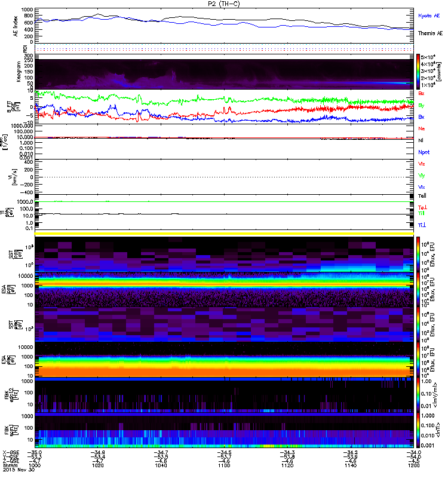Click the P2 (TH-C) plot title
Screen dimensions: 448x478
click(x=224, y=4)
